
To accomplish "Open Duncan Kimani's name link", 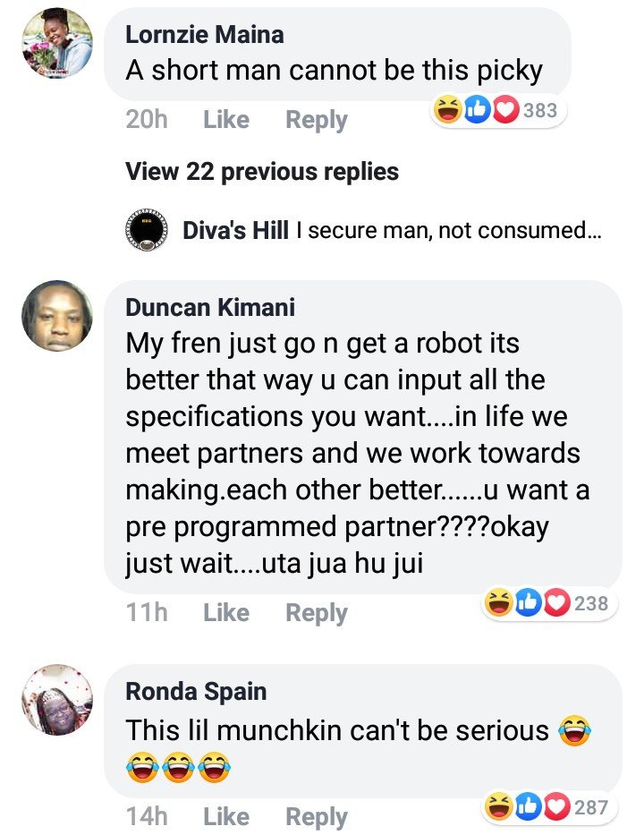I will pos(210,307).
